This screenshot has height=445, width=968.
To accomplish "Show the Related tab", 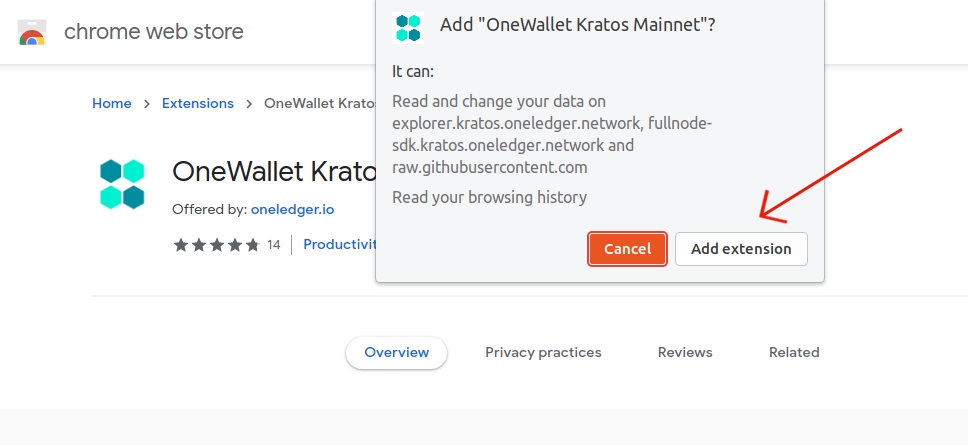I will (x=794, y=352).
